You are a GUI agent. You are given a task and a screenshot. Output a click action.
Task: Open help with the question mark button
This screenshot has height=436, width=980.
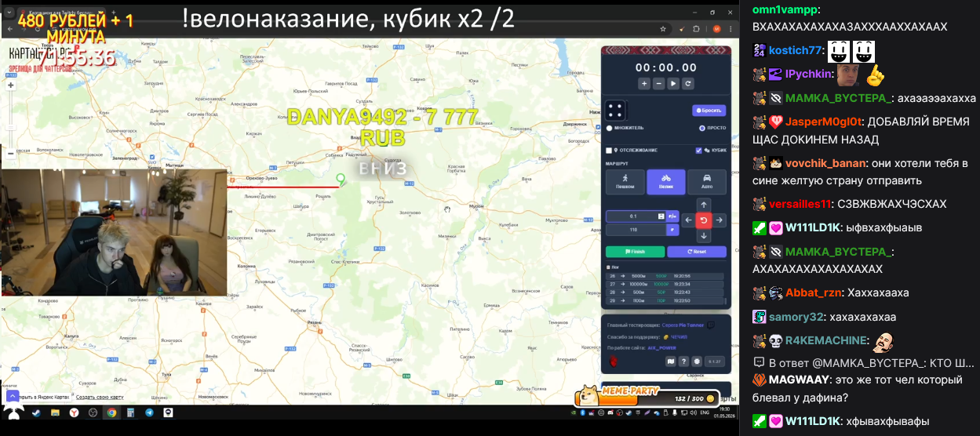(x=683, y=362)
